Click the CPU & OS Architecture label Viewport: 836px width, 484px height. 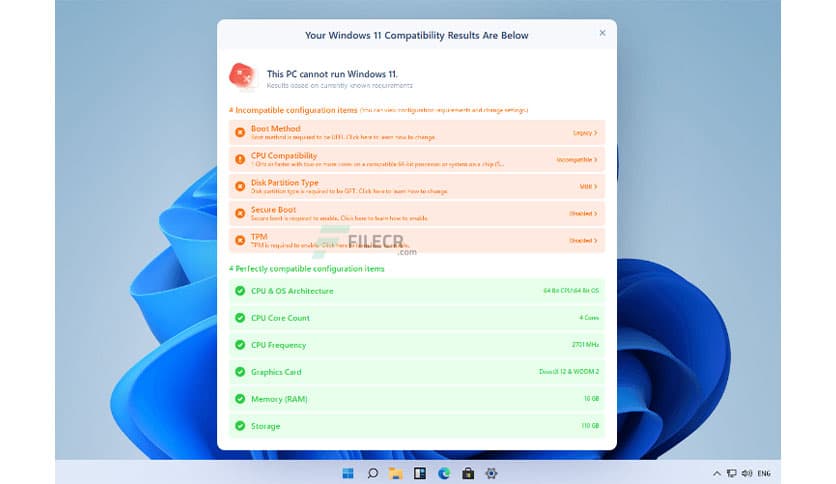tap(292, 291)
